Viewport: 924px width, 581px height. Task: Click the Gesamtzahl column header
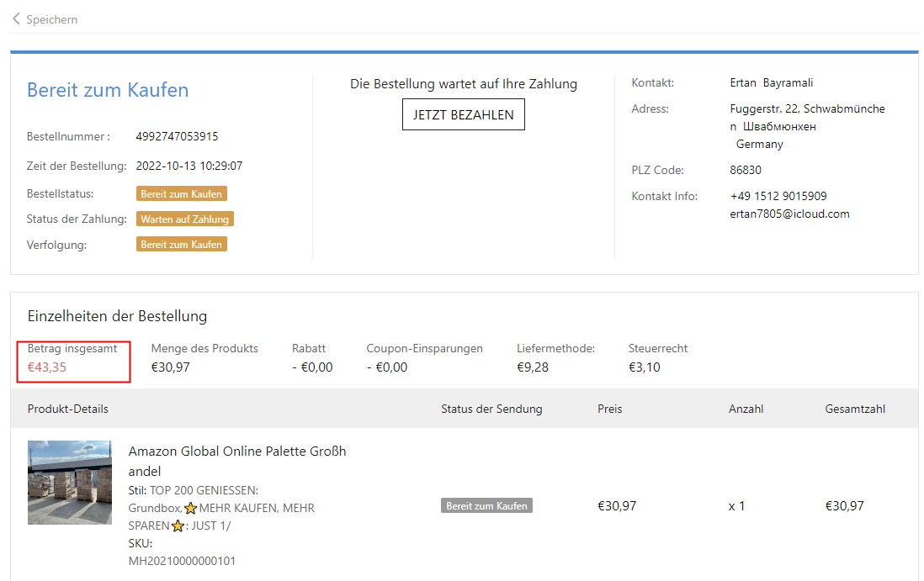tap(854, 409)
